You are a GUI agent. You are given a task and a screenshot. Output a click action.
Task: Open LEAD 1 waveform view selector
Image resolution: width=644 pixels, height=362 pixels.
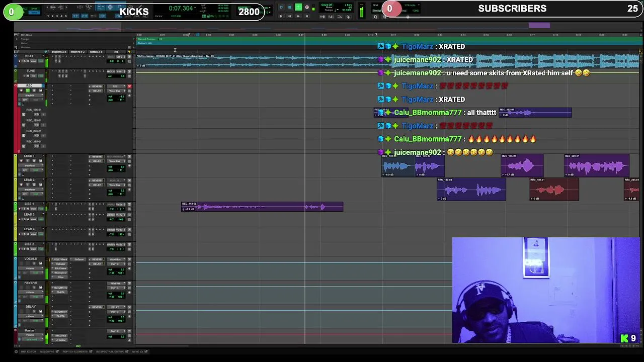(x=31, y=165)
